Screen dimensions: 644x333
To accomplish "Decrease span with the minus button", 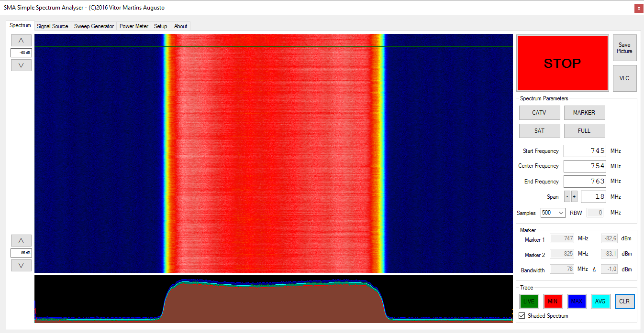I will 567,197.
